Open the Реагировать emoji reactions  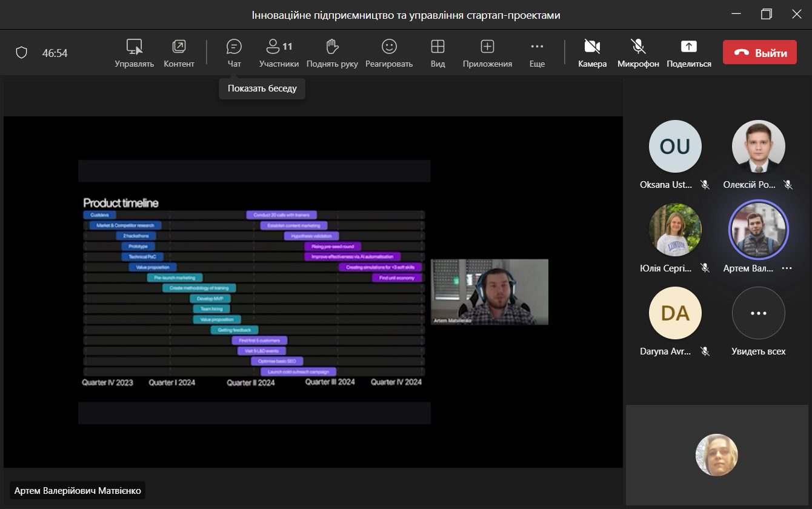(x=388, y=52)
